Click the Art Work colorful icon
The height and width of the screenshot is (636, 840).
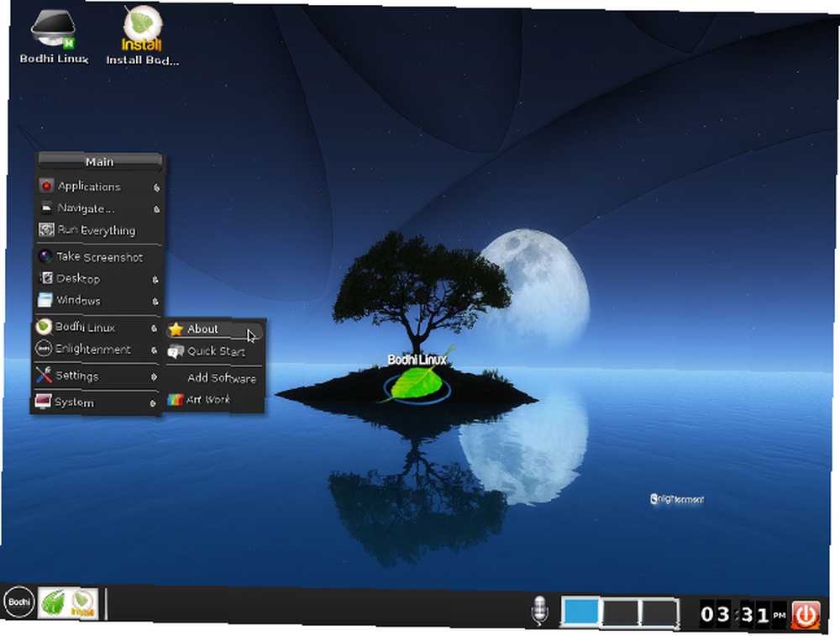tap(176, 399)
